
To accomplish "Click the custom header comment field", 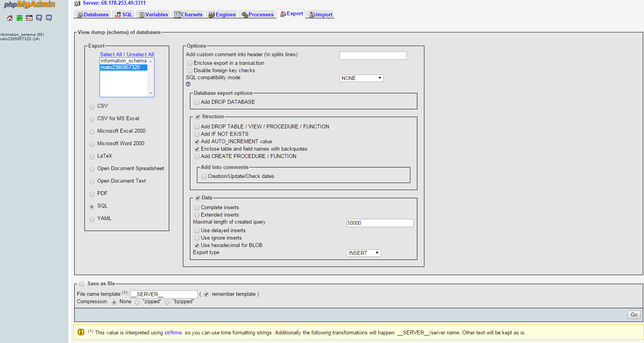I will [373, 55].
